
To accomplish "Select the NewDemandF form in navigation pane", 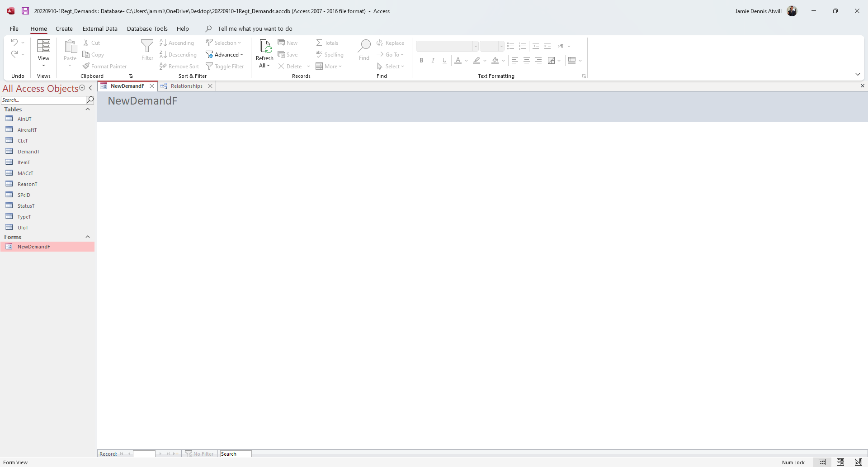I will [x=47, y=247].
